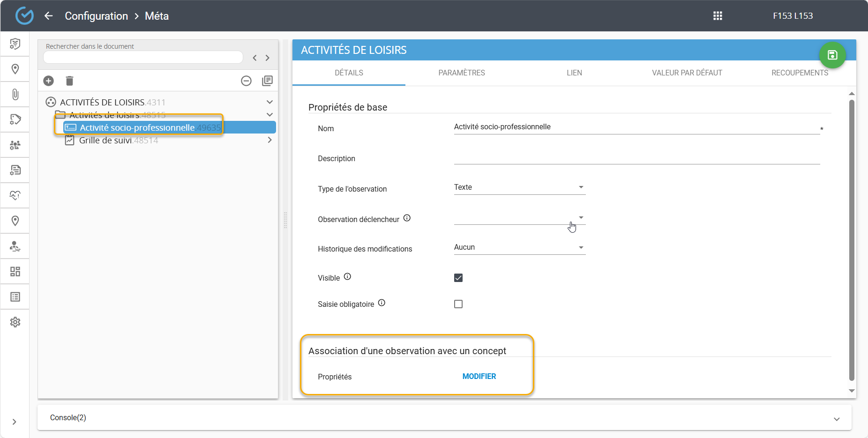Click the green save floating button

[x=832, y=55]
